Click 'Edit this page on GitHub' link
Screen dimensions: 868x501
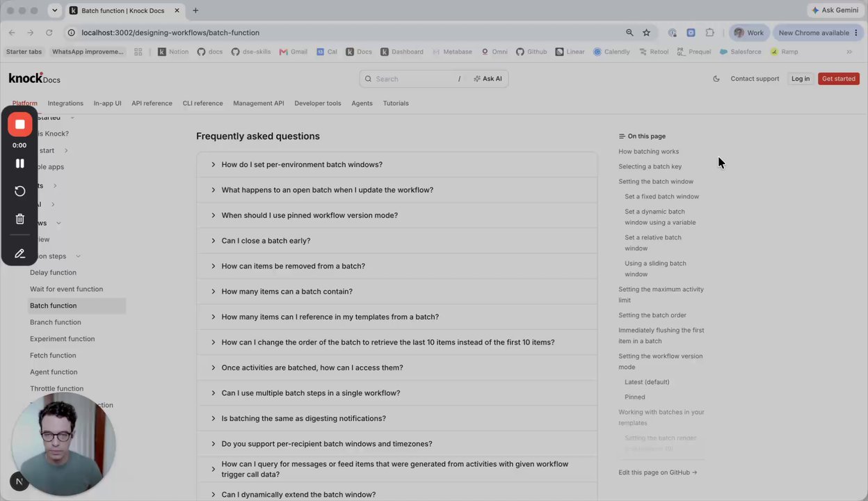tap(657, 472)
